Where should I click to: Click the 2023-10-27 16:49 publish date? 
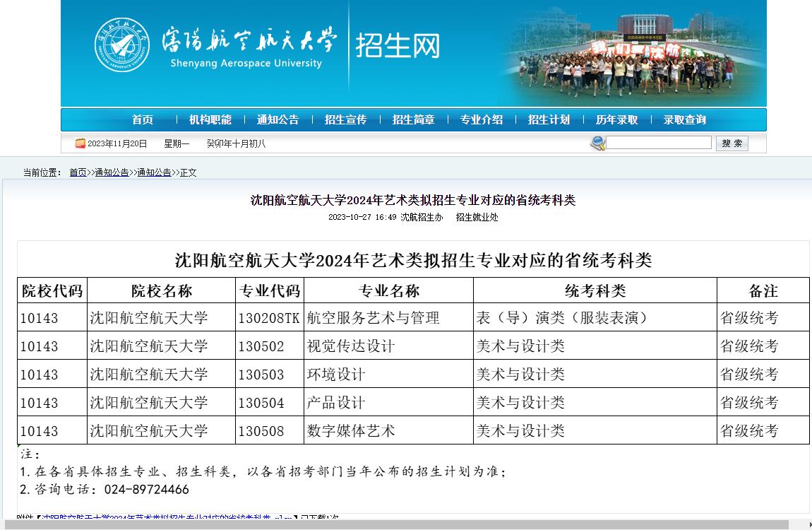(362, 217)
